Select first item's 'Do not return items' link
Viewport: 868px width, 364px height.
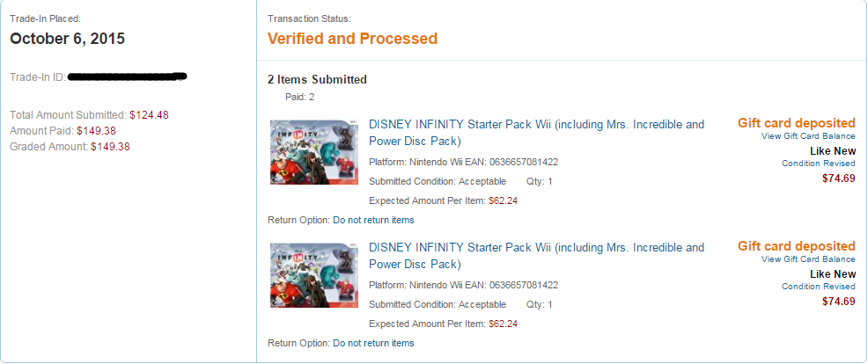click(373, 220)
